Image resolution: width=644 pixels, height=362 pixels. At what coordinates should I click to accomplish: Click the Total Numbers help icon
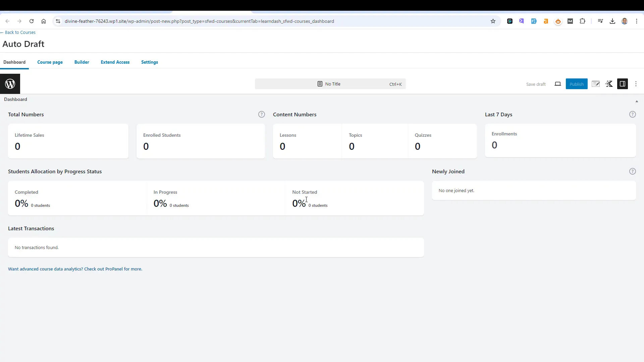(261, 115)
